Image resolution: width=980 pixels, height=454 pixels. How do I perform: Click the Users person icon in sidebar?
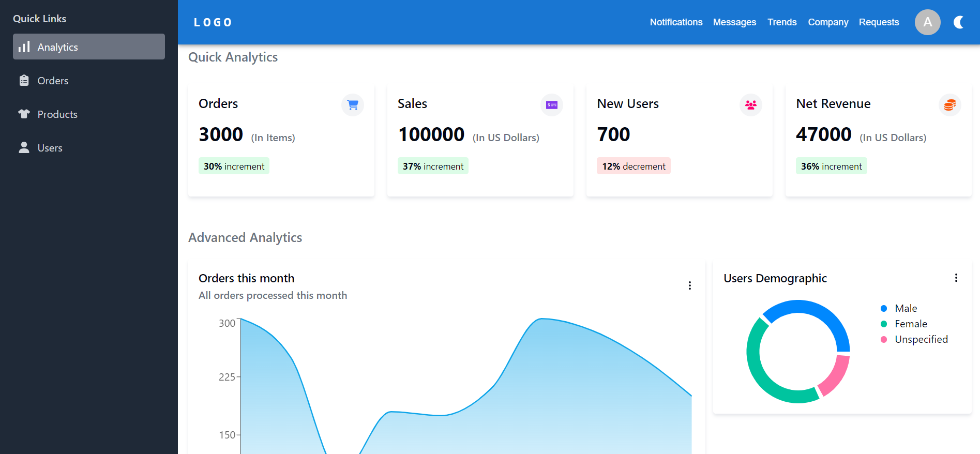tap(24, 147)
